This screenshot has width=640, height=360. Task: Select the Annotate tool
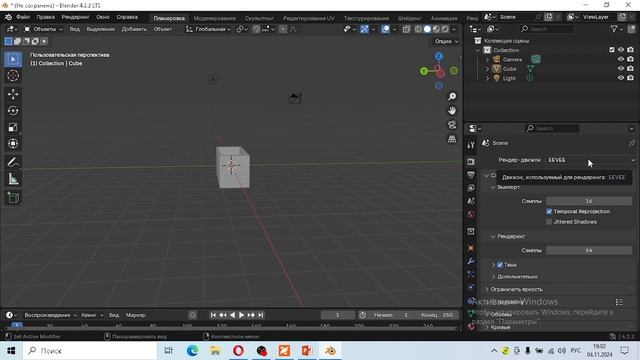(13, 162)
